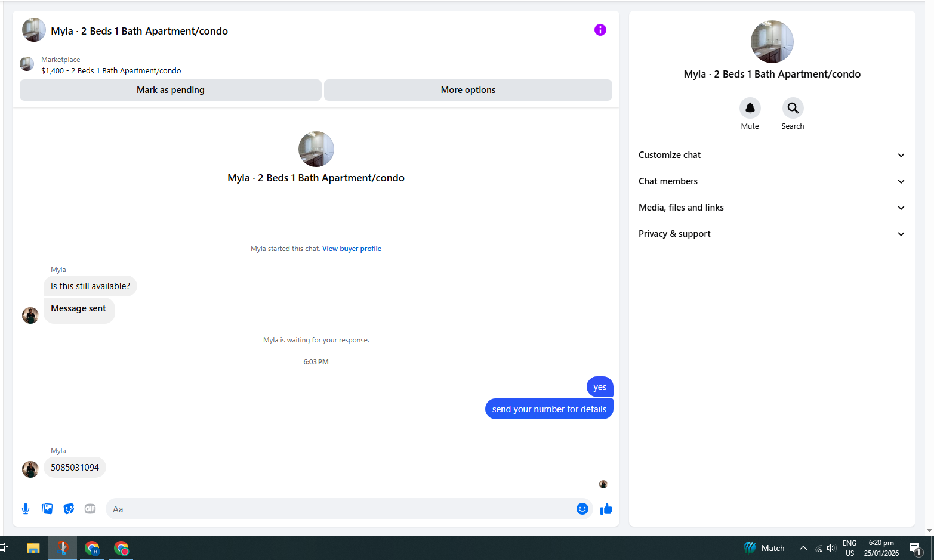This screenshot has height=560, width=934.
Task: Open the emoji picker in message box
Action: click(582, 509)
